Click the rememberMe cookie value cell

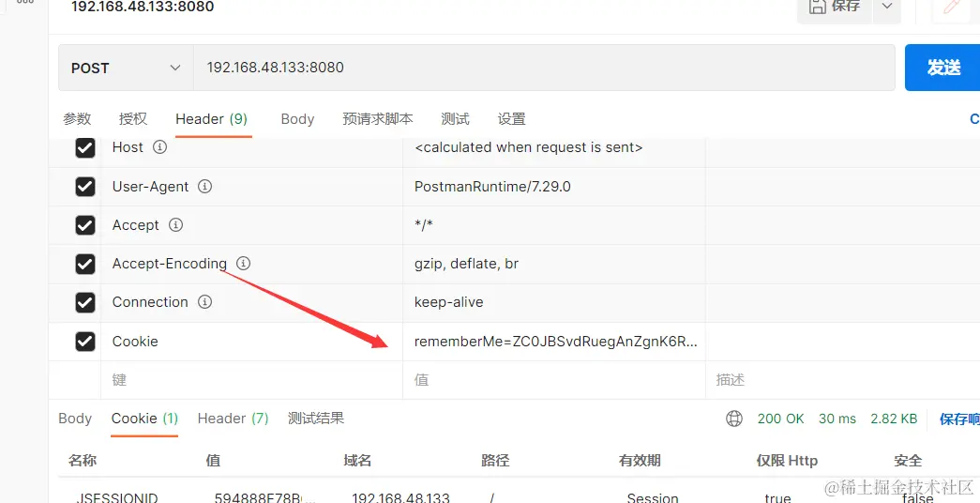coord(553,342)
